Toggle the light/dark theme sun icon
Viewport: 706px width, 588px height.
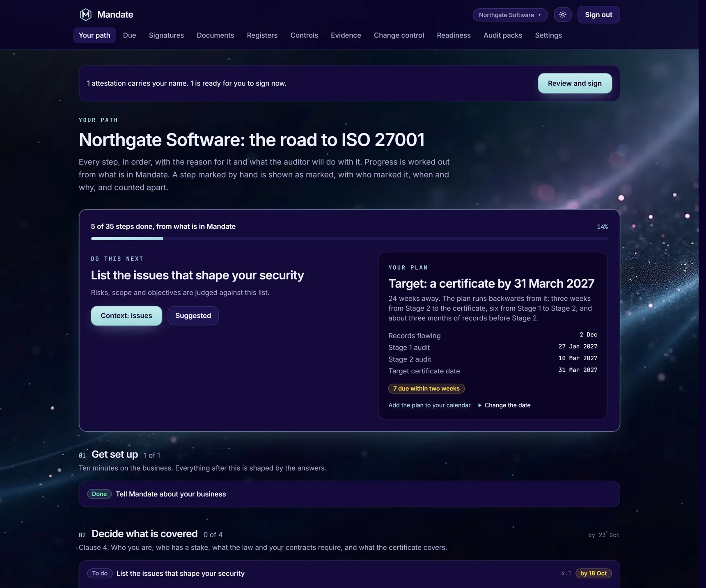(563, 15)
